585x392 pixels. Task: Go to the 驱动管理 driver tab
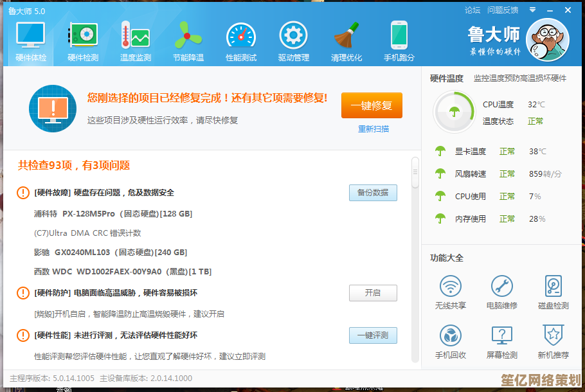click(x=294, y=41)
